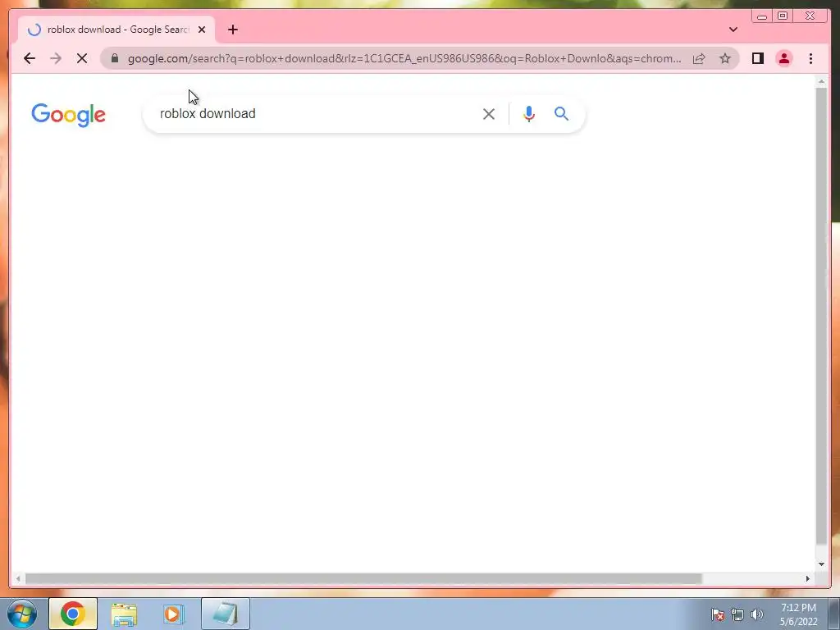Click the scroll down arrow
The image size is (840, 630).
(821, 564)
